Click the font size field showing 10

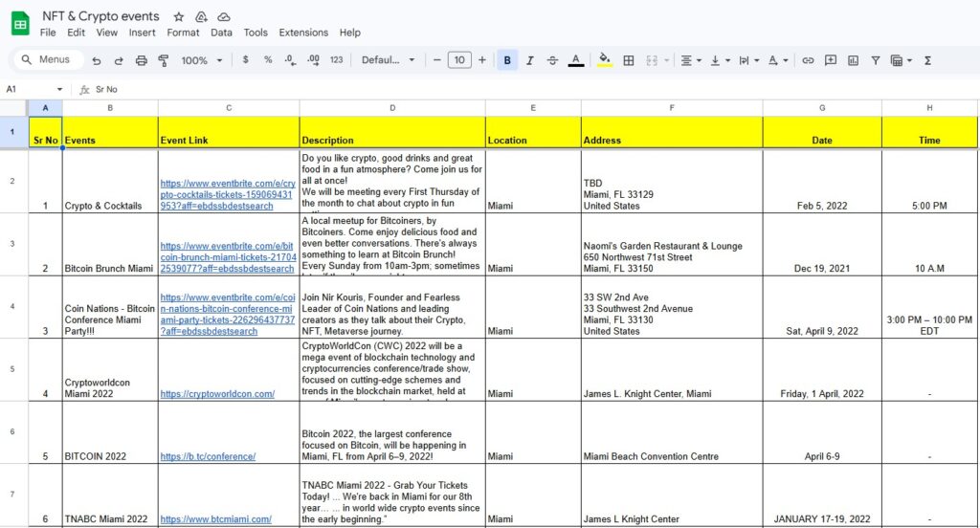[459, 60]
